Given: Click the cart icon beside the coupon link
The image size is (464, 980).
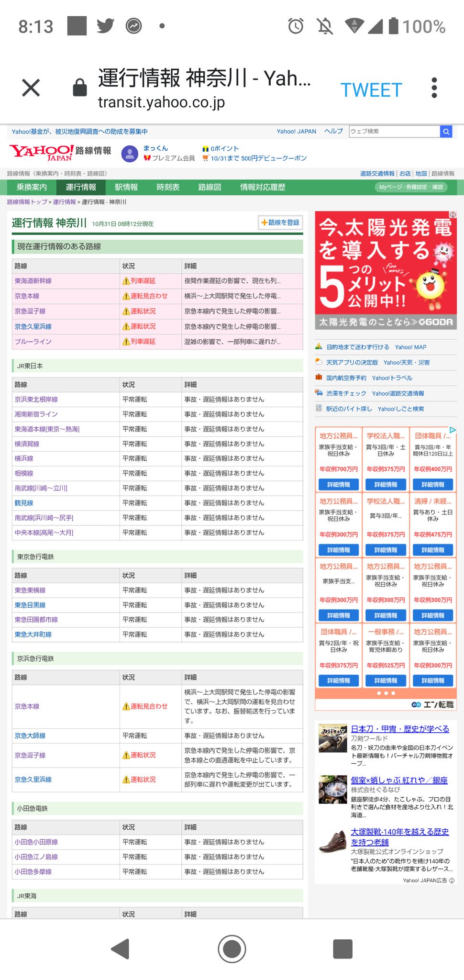Looking at the screenshot, I should [x=206, y=158].
